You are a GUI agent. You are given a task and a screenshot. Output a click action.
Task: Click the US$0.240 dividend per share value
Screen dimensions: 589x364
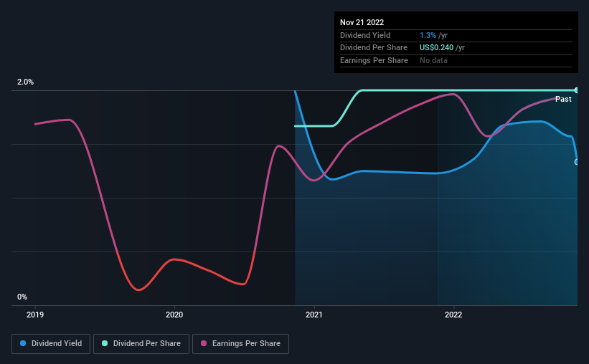[x=436, y=48]
